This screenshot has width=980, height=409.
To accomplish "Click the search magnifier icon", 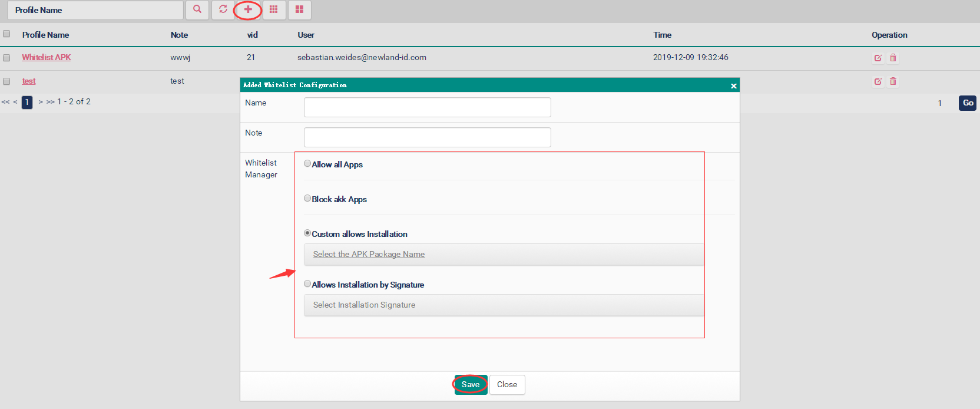I will click(x=197, y=9).
